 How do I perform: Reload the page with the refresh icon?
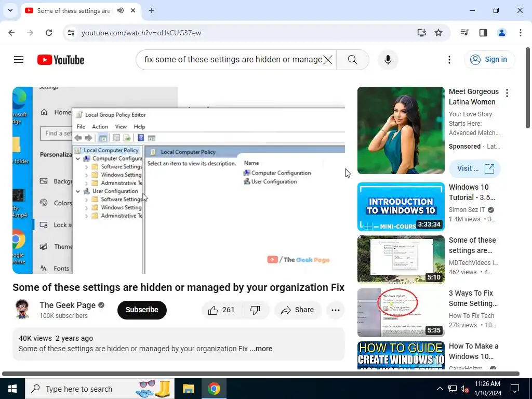pos(49,33)
